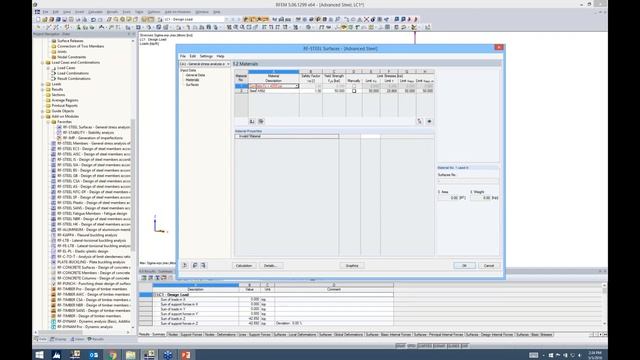The height and width of the screenshot is (360, 640).
Task: Expand Results folder in navigator
Action: tap(42, 89)
